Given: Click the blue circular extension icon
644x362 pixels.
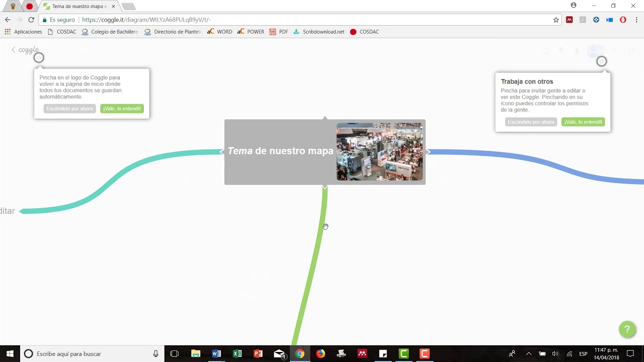Looking at the screenshot, I should (596, 20).
